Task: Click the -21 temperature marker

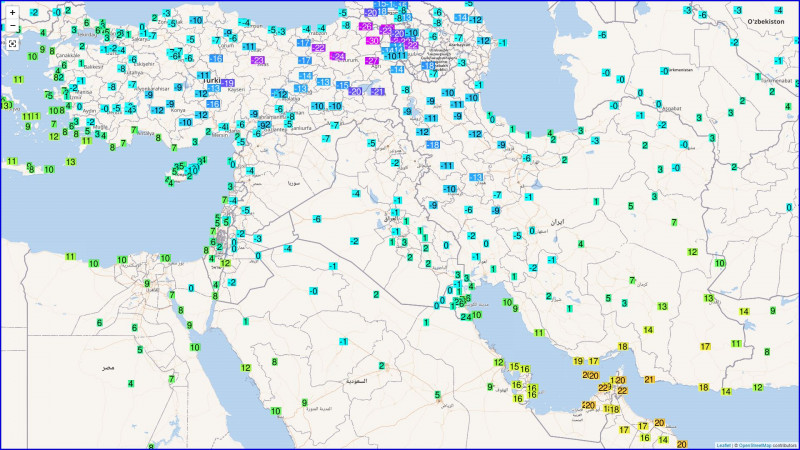Action: (x=378, y=92)
